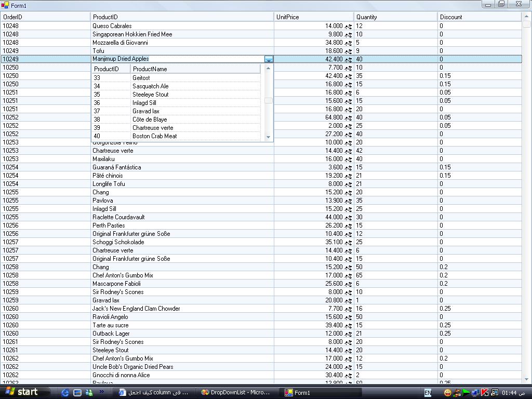Open the Messenger quick launch icon
Image resolution: width=532 pixels, height=399 pixels.
89,393
